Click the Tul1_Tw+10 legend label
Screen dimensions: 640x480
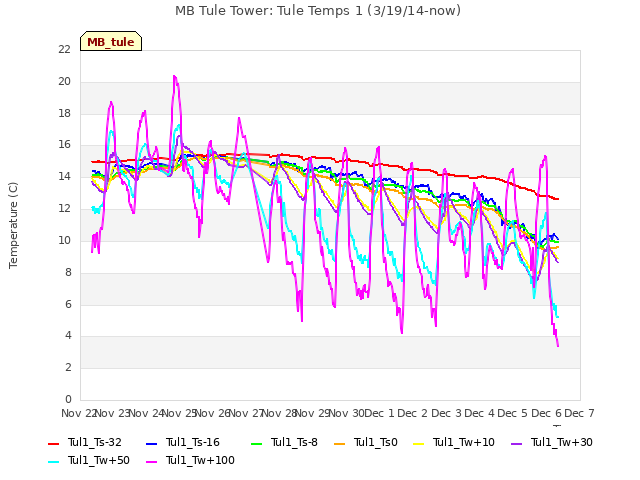coord(464,442)
